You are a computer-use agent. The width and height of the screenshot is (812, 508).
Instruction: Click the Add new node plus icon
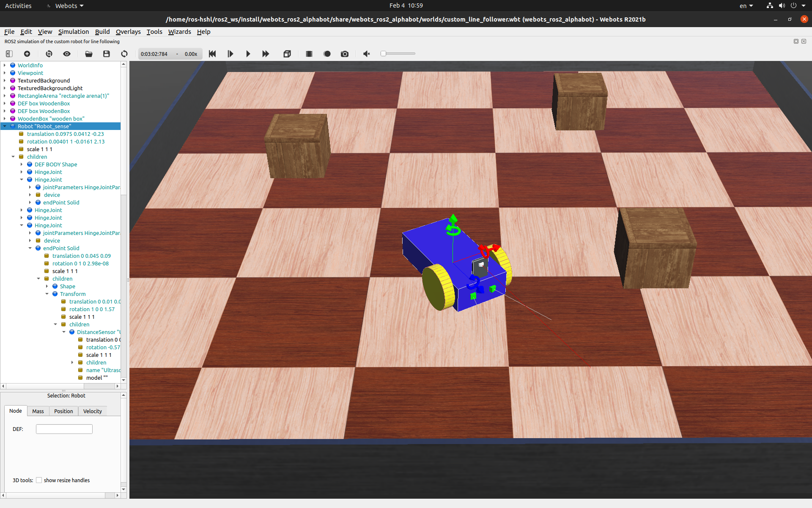click(27, 54)
